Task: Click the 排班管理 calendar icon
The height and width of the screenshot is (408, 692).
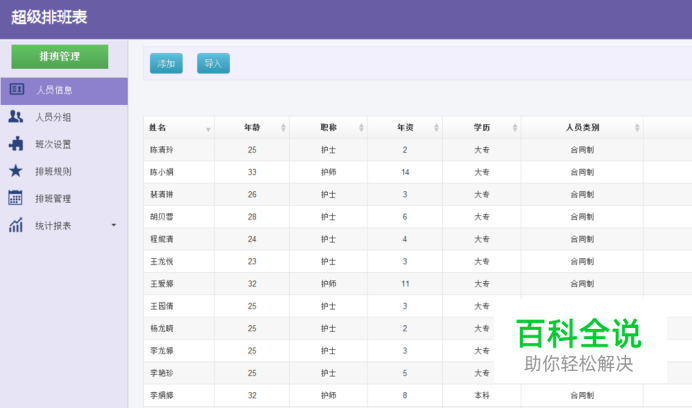Action: point(15,198)
